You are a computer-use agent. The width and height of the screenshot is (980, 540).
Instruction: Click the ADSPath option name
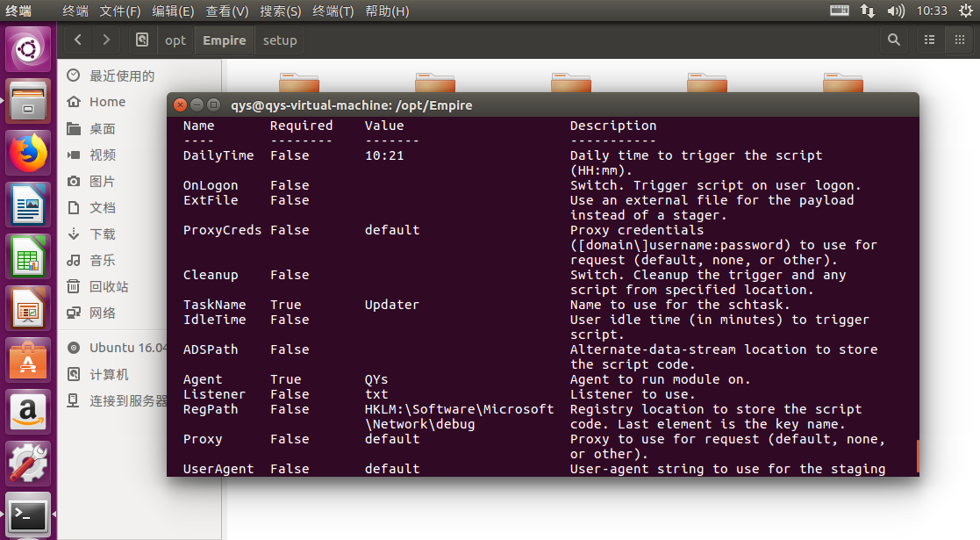coord(211,349)
